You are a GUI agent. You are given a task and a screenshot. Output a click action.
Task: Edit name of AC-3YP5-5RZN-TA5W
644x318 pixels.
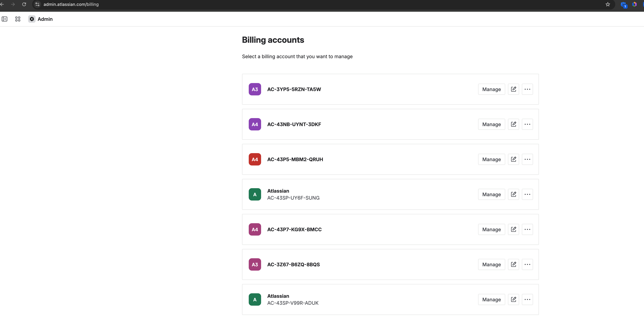(x=514, y=89)
